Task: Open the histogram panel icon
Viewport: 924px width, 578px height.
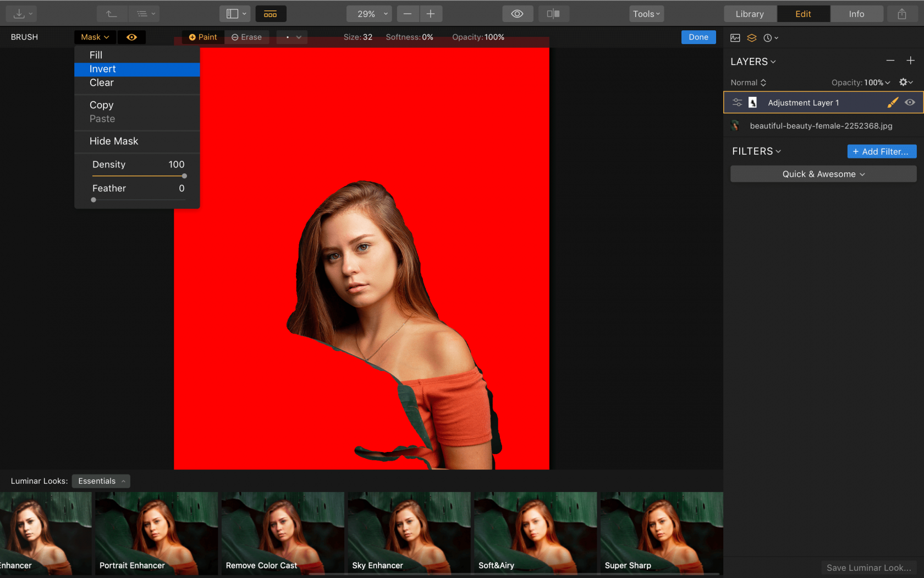Action: (735, 37)
